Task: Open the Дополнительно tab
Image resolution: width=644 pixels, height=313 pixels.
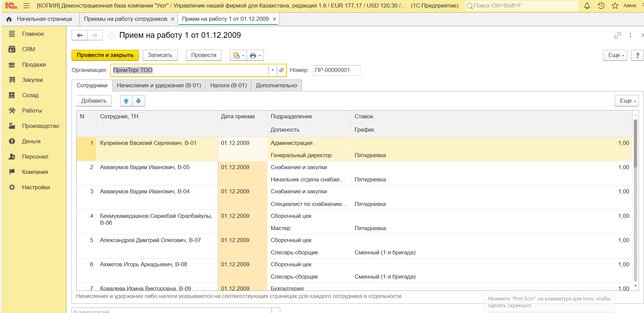Action: [276, 86]
